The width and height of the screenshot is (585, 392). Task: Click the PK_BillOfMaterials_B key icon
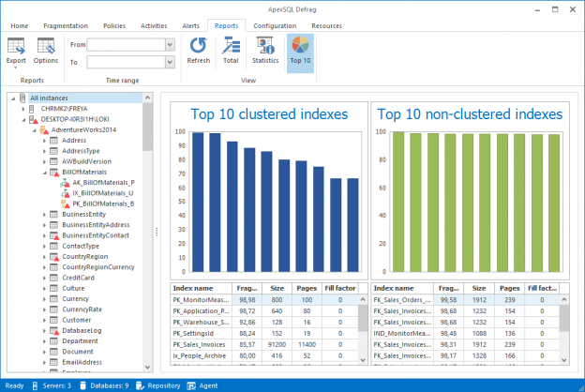[x=65, y=204]
